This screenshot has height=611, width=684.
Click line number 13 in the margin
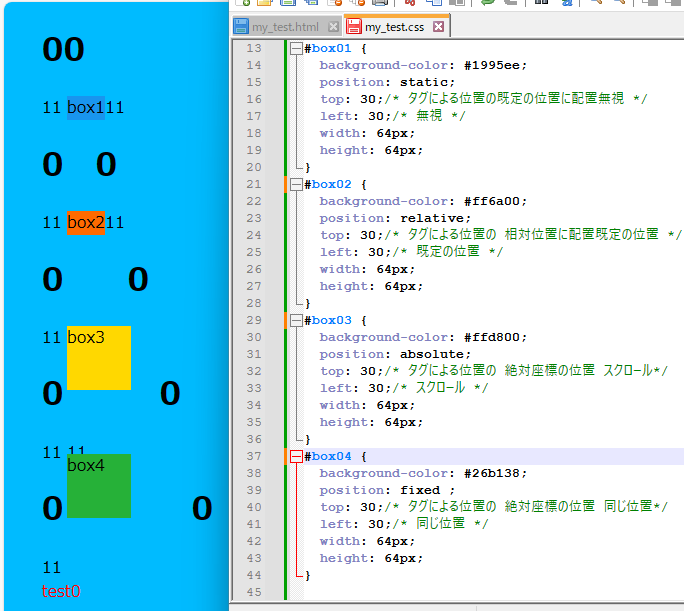point(254,48)
